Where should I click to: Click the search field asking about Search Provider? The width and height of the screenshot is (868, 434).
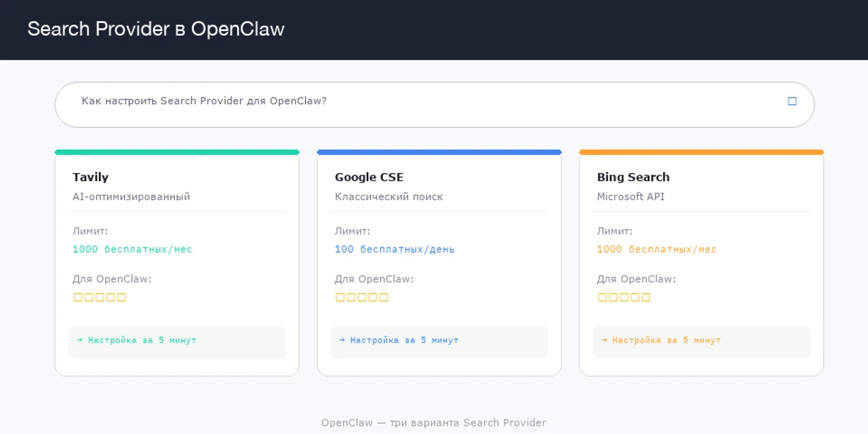click(x=434, y=104)
